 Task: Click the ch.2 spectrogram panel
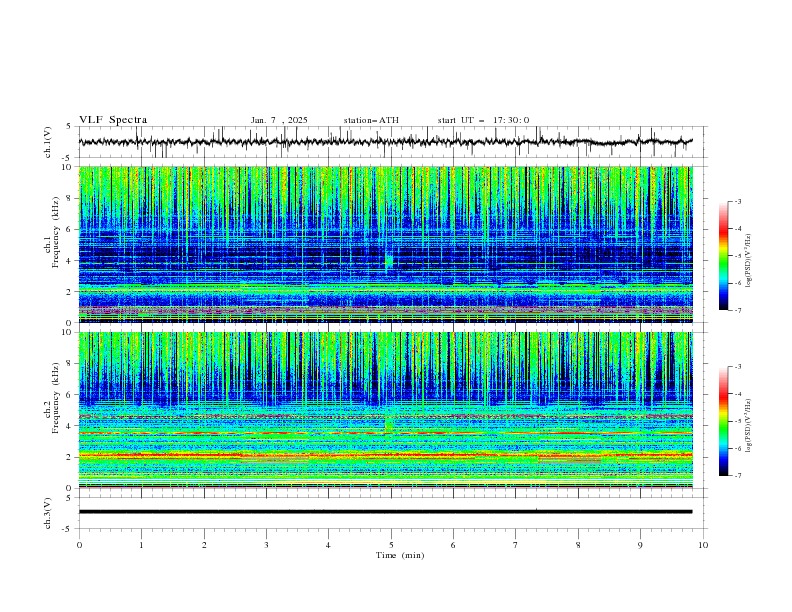click(x=386, y=410)
